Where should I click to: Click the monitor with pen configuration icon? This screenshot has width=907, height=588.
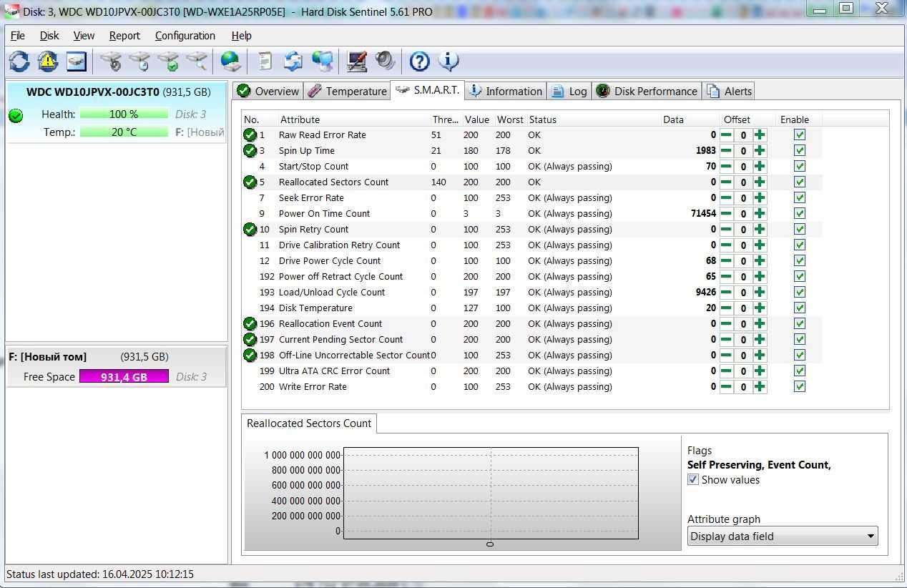click(x=356, y=61)
